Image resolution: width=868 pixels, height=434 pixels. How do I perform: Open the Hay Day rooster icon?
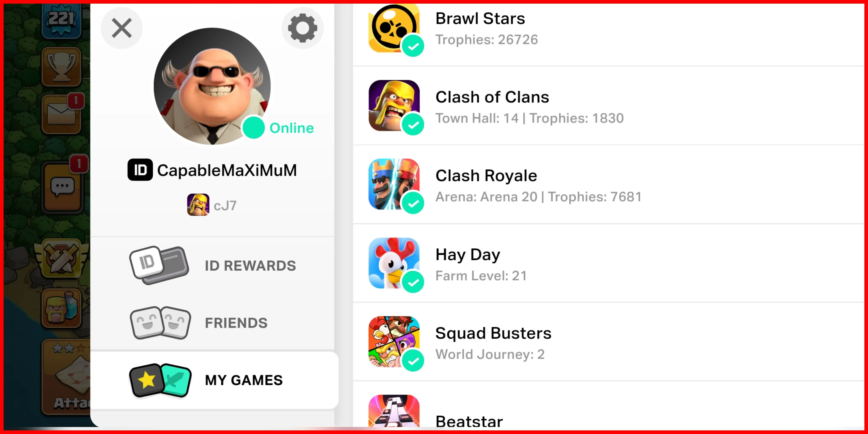tap(394, 263)
